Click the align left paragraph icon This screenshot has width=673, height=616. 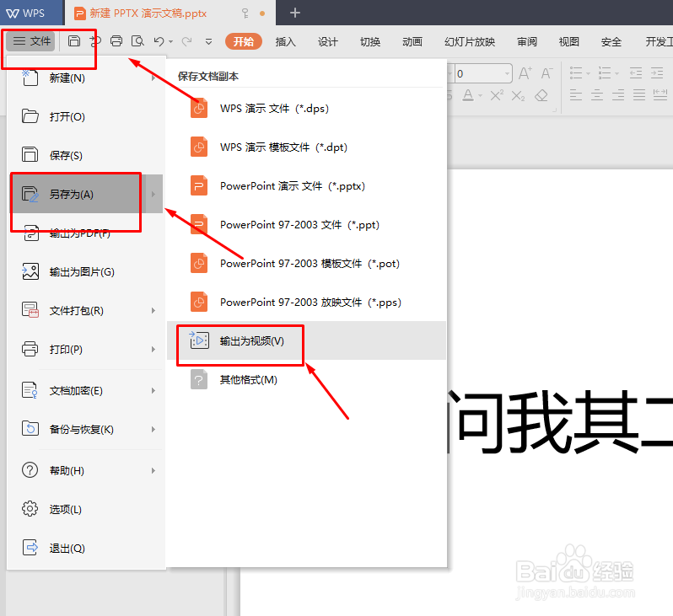[x=576, y=95]
